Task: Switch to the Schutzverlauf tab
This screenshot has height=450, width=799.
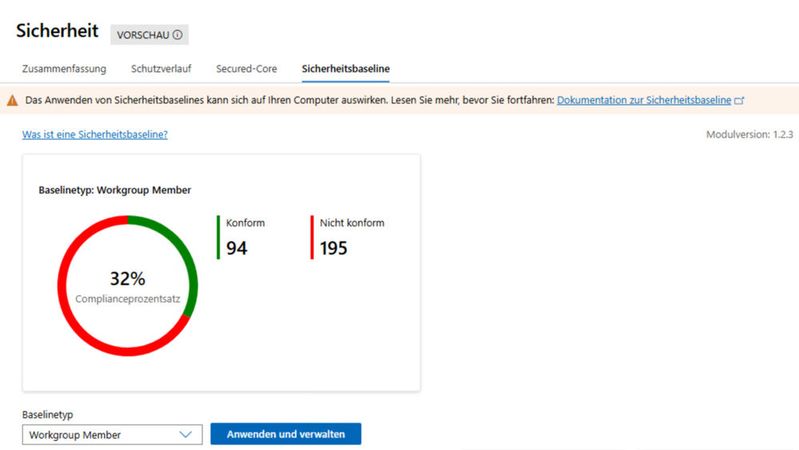Action: click(x=161, y=69)
